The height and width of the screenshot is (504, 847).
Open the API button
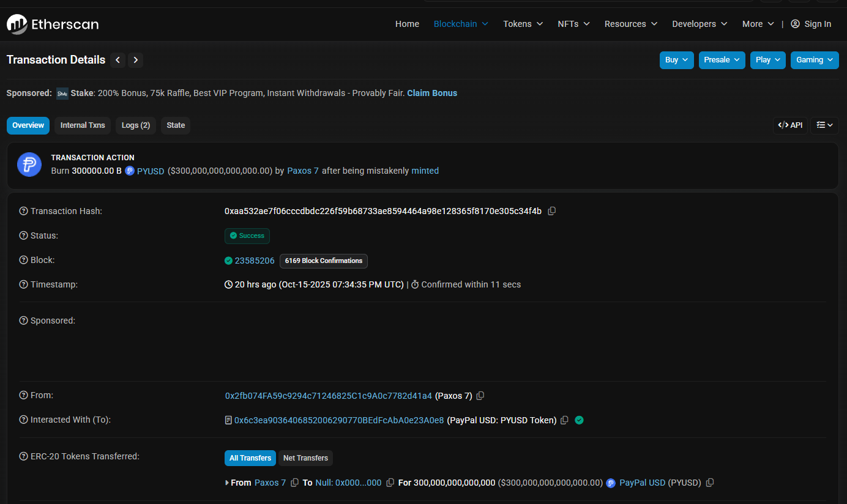(x=790, y=125)
